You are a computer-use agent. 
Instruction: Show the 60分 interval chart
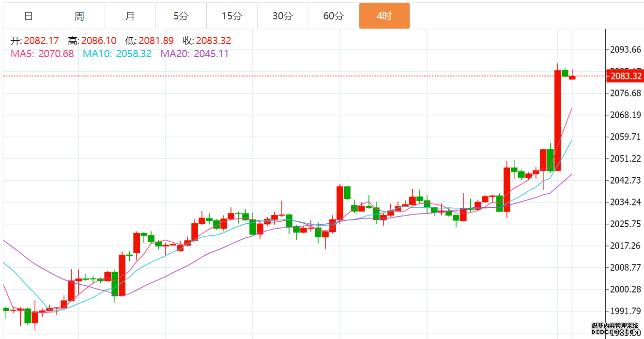click(x=334, y=16)
